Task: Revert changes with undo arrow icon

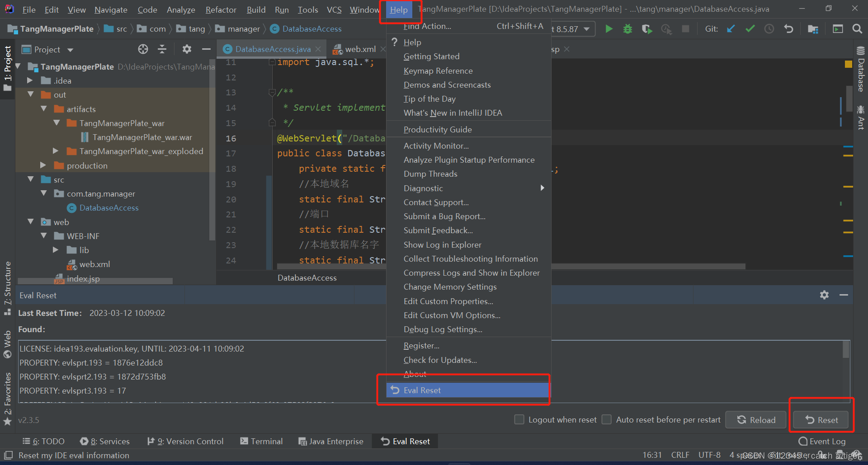Action: tap(789, 29)
